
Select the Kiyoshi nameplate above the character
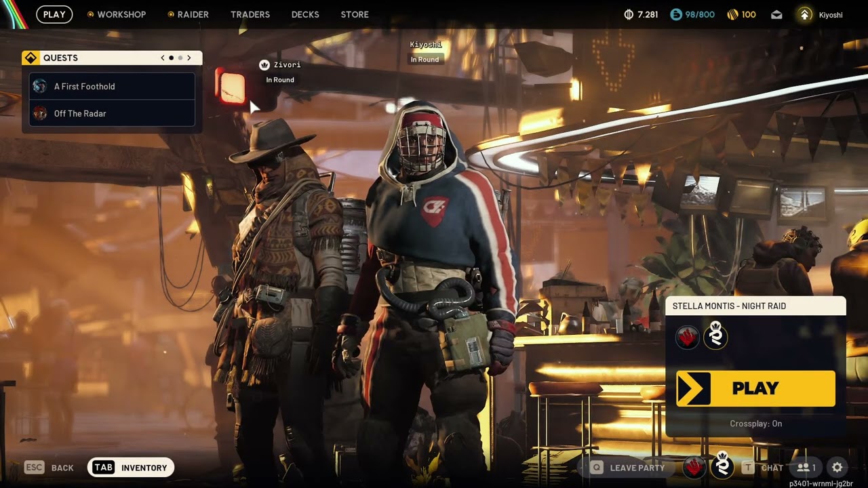(426, 45)
